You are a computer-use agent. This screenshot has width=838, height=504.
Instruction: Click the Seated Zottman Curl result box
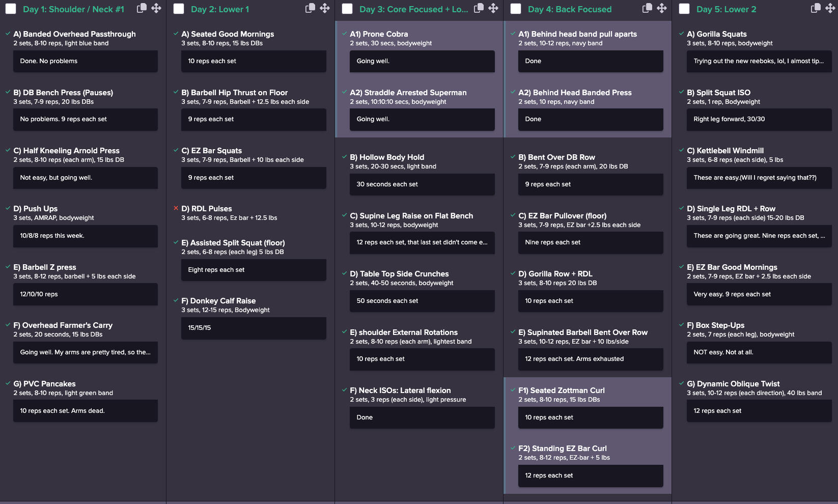point(590,417)
